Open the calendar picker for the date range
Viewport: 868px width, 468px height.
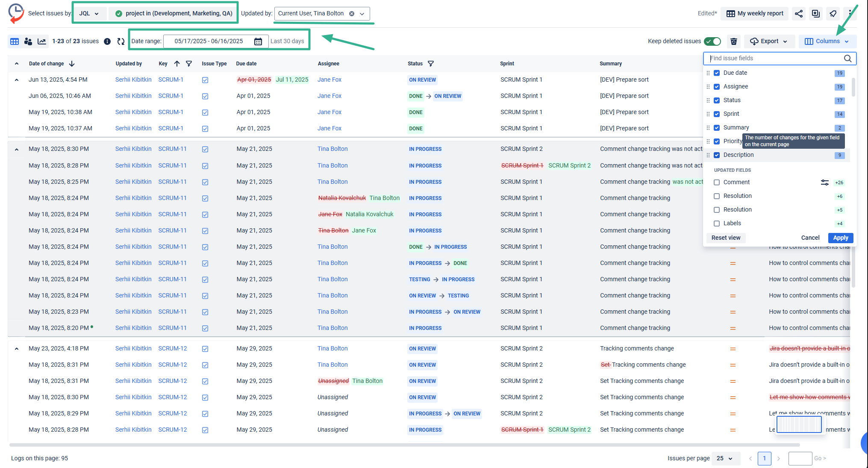[258, 41]
